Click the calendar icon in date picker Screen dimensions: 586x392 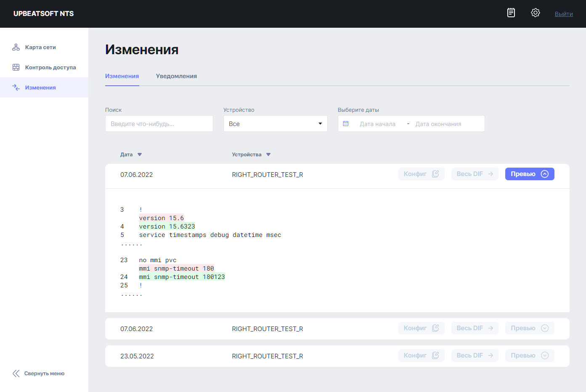pos(346,124)
